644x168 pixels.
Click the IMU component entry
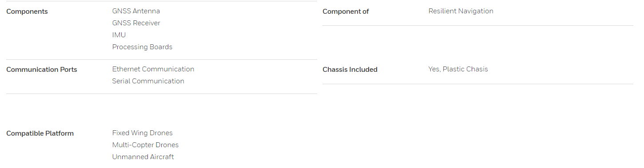coord(119,35)
